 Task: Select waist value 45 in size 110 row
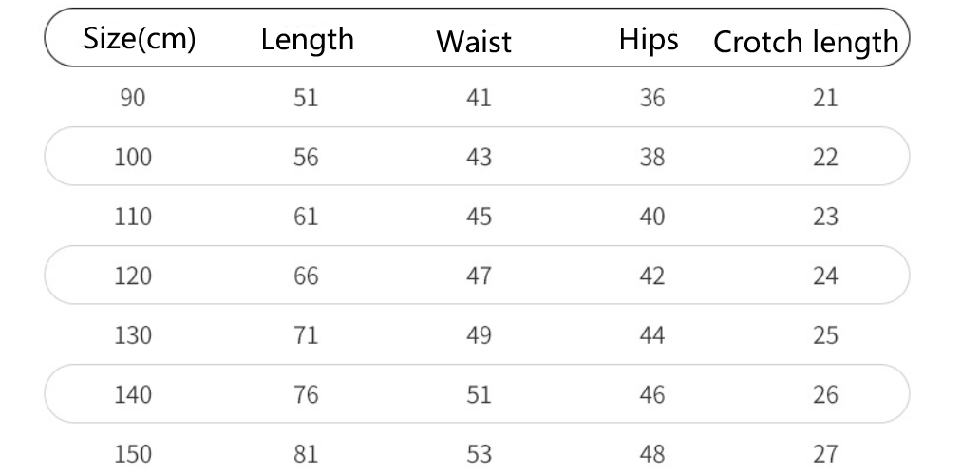[x=480, y=217]
